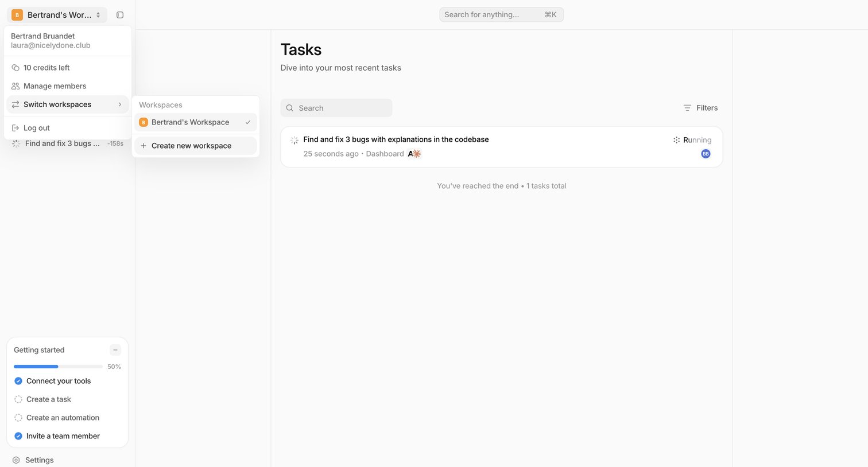Toggle the Invite a team member checkmark

tap(18, 436)
